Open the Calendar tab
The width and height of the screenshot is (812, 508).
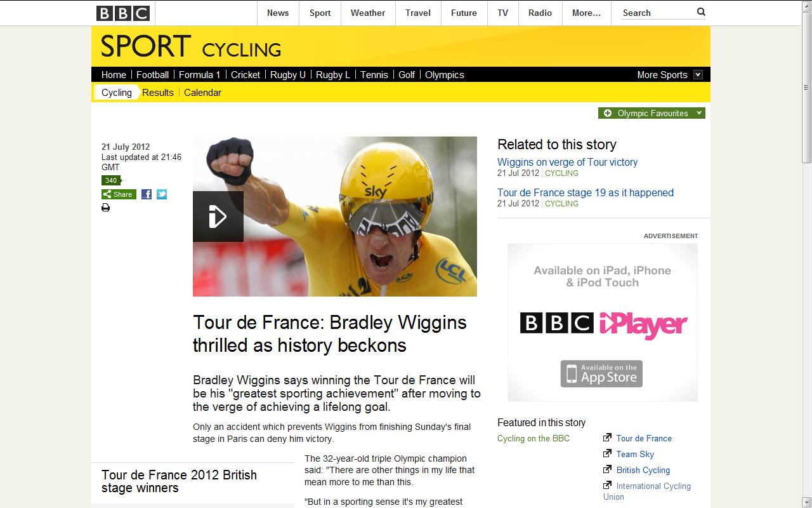pos(202,93)
